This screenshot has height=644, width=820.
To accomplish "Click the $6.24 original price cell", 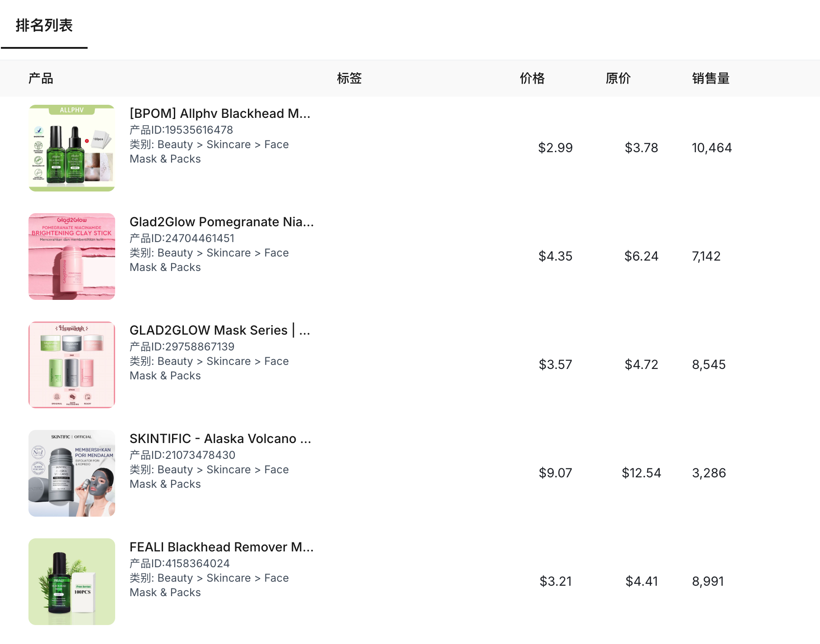I will point(641,256).
